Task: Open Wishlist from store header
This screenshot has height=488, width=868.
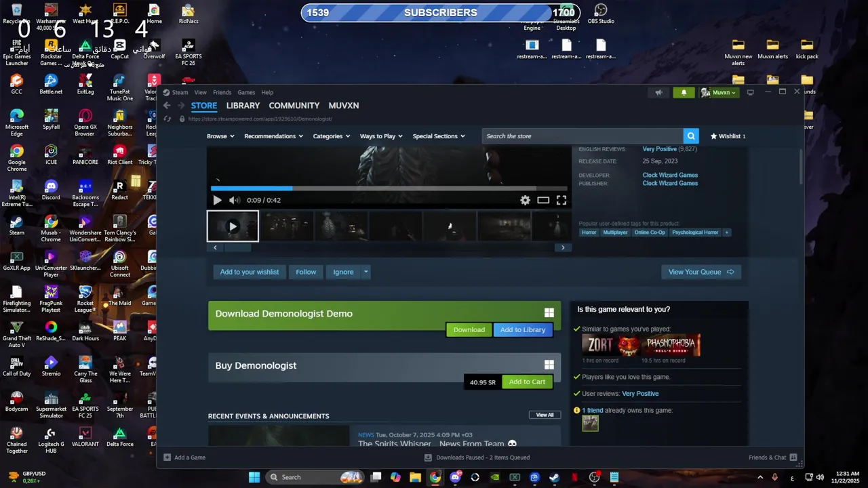Action: (x=728, y=136)
